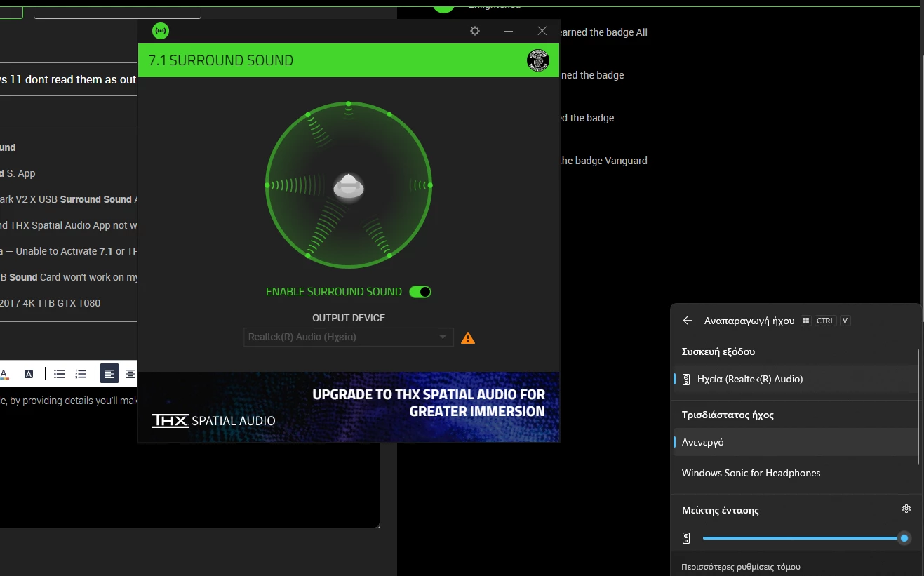Toggle align left in forum editor
This screenshot has width=924, height=576.
tap(109, 374)
